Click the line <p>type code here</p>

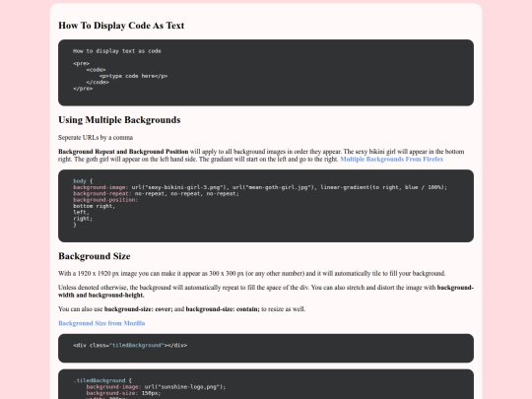point(134,76)
